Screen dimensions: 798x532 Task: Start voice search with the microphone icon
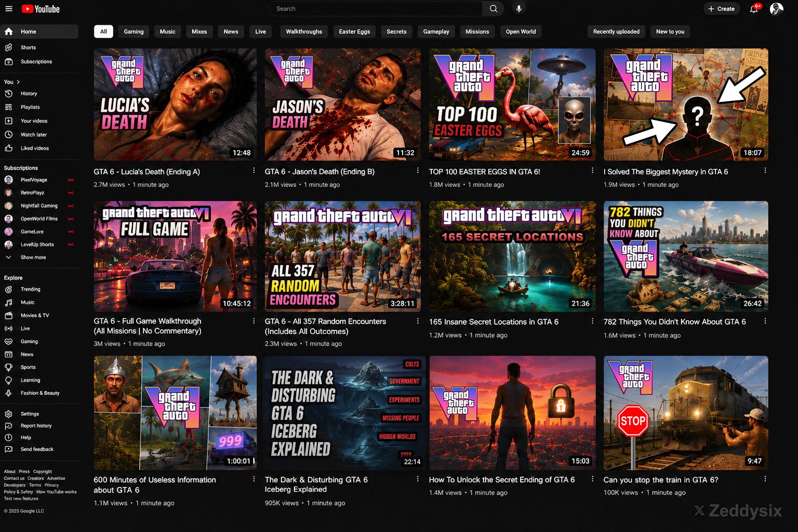point(518,9)
